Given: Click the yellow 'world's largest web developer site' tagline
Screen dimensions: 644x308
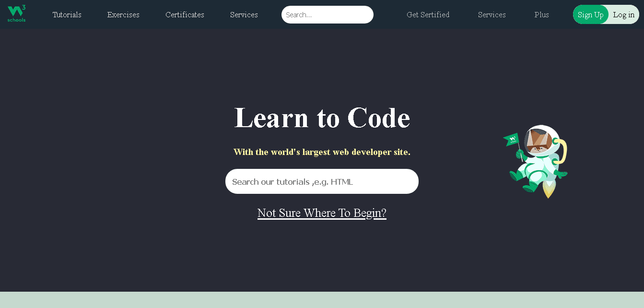Looking at the screenshot, I should (x=322, y=152).
